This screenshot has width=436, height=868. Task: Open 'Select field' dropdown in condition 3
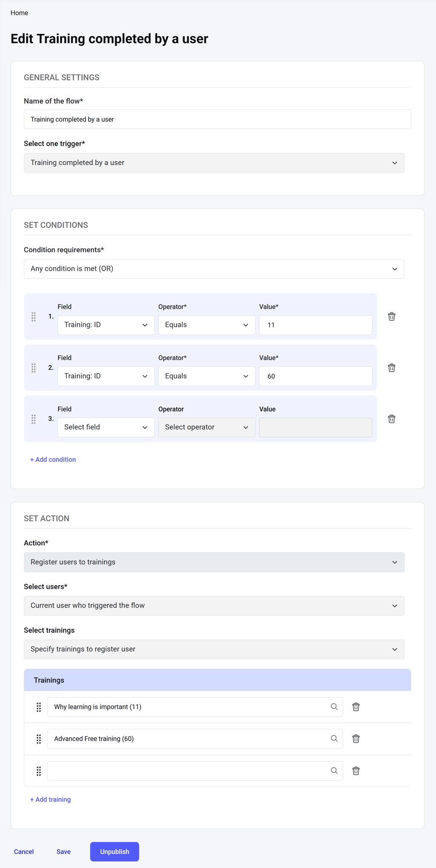106,427
